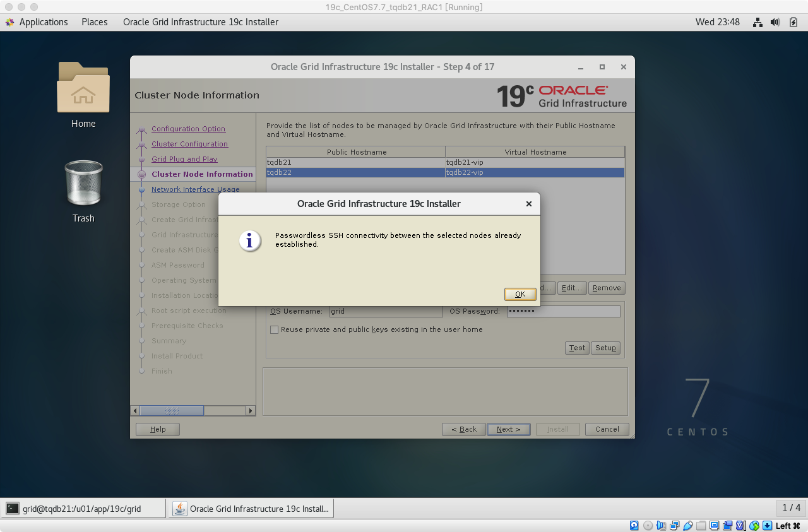Click the Cancel button

[x=607, y=429]
